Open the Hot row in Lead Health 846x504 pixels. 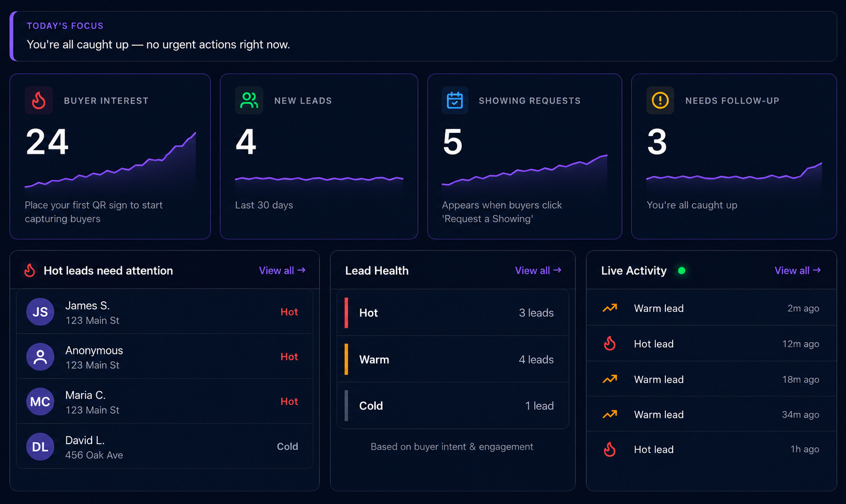(x=453, y=312)
